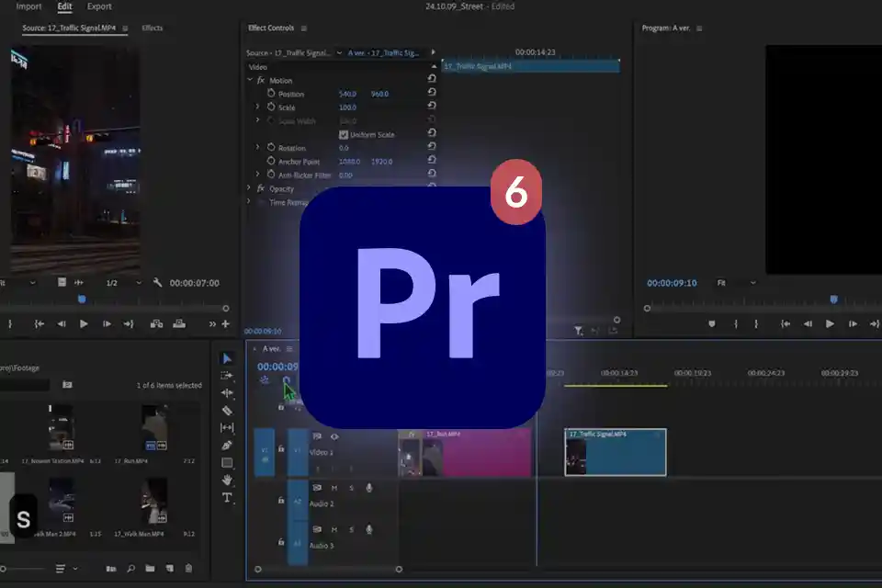Open the Source monitor button editor plus
Viewport: 882px width, 588px height.
[x=226, y=323]
